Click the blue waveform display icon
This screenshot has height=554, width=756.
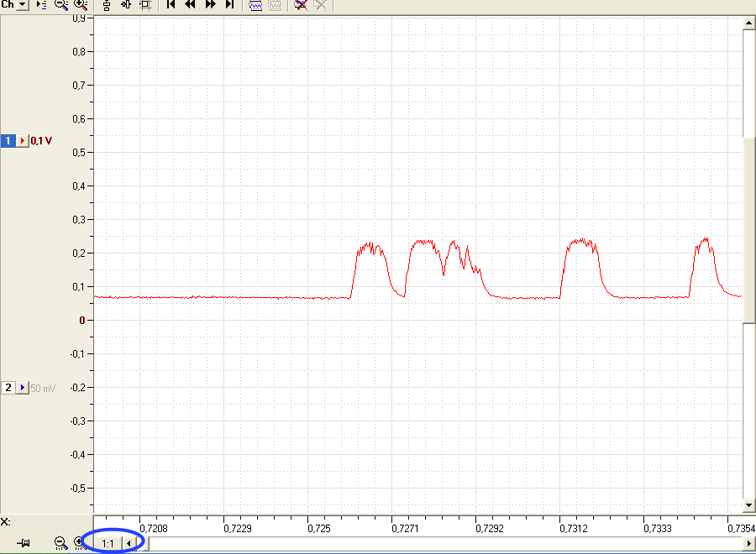pos(255,5)
